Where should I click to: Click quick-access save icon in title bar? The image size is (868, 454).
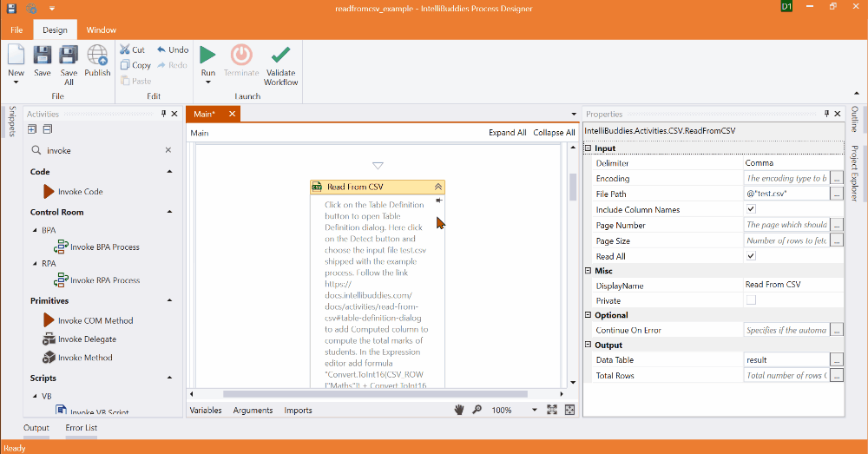[11, 9]
